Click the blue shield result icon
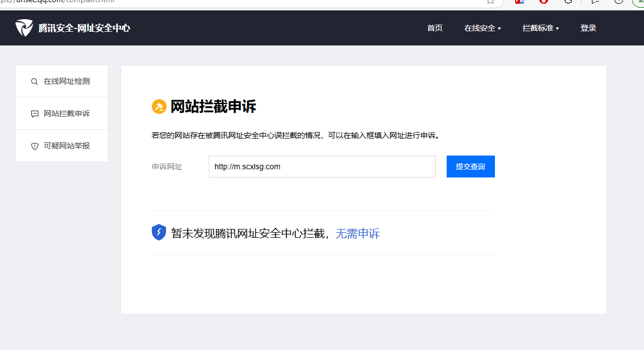The height and width of the screenshot is (350, 644). [x=158, y=232]
